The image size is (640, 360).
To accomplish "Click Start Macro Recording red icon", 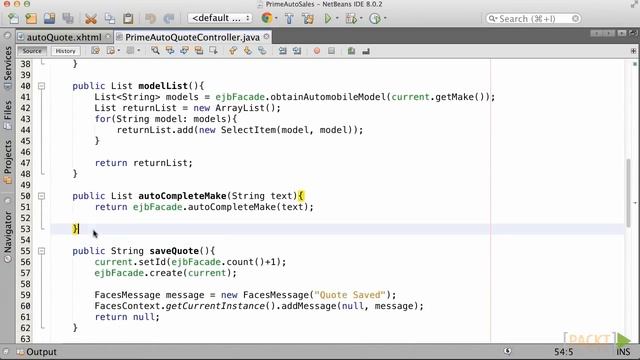I will tap(317, 51).
